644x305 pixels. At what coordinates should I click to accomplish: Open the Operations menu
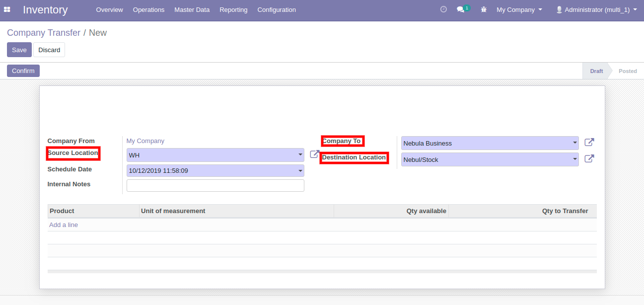pyautogui.click(x=148, y=9)
